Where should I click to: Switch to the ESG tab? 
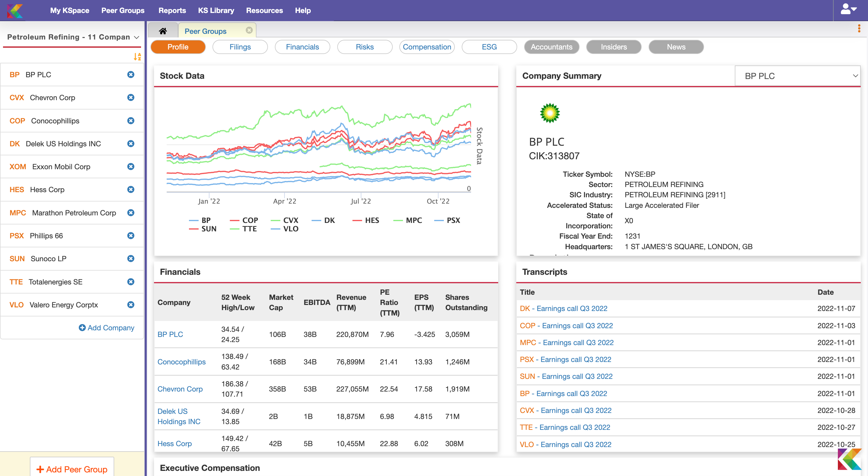(489, 47)
